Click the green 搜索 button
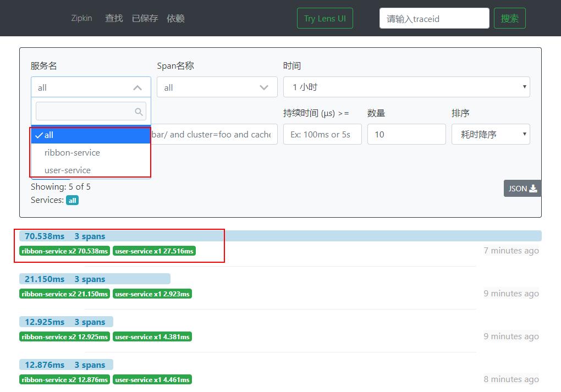The width and height of the screenshot is (561, 392). 509,18
